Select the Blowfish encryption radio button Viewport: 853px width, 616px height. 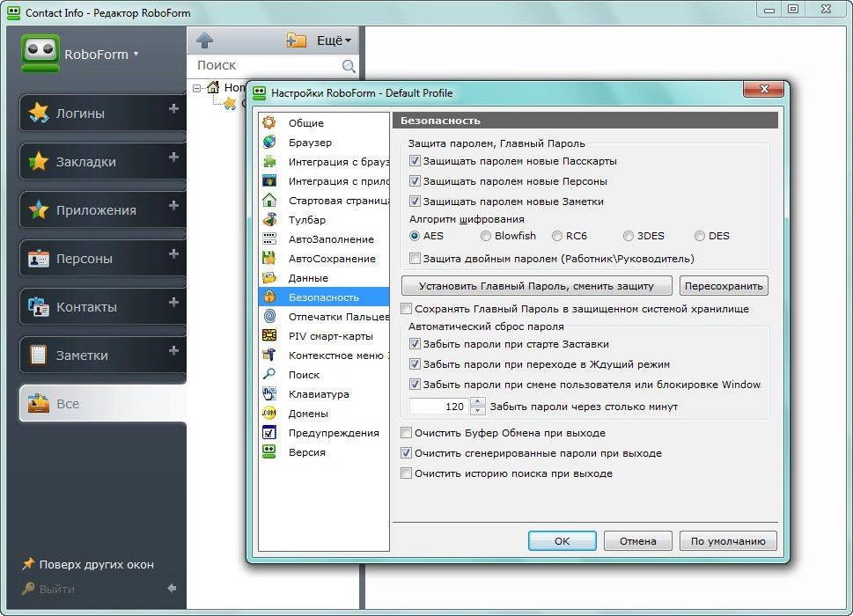point(485,236)
